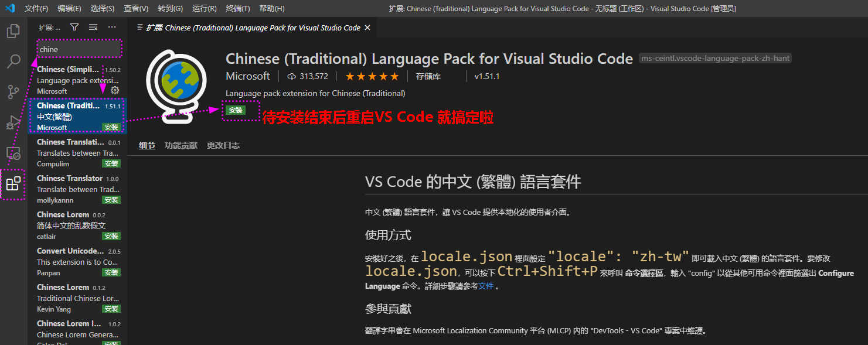Click the extension ID ms-ceintl.vscode-language-pack-zh-hant
The width and height of the screenshot is (868, 345).
click(715, 59)
